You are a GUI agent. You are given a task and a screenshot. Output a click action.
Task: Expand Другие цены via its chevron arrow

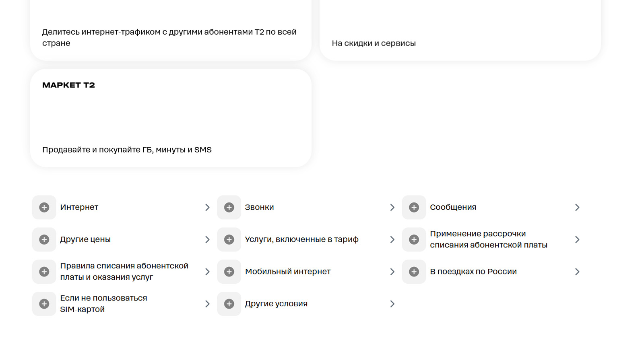click(x=207, y=239)
